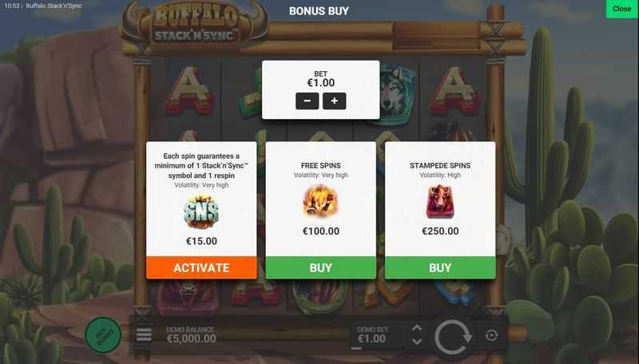
Task: Buy the Free Spins bonus
Action: point(321,267)
